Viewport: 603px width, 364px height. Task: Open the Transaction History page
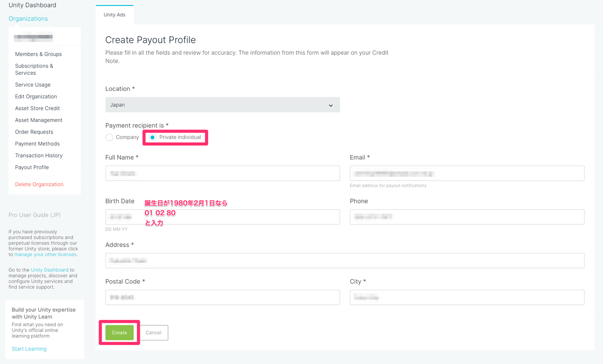click(x=39, y=156)
